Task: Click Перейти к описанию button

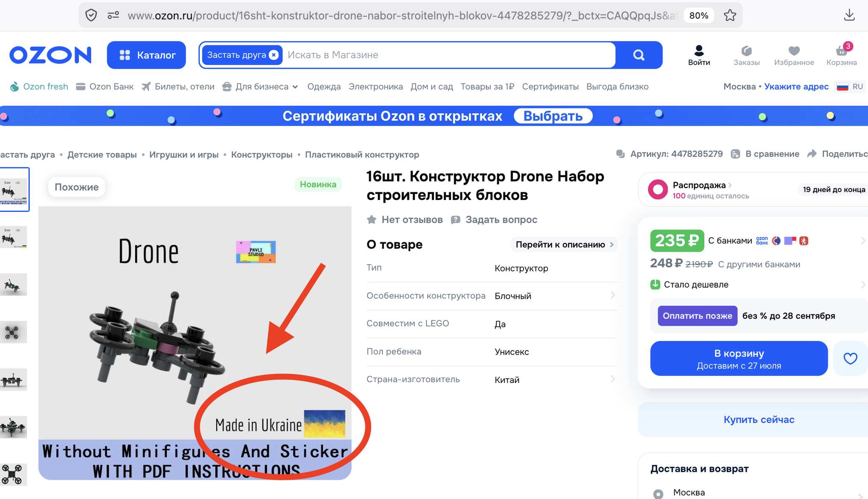Action: (x=564, y=244)
